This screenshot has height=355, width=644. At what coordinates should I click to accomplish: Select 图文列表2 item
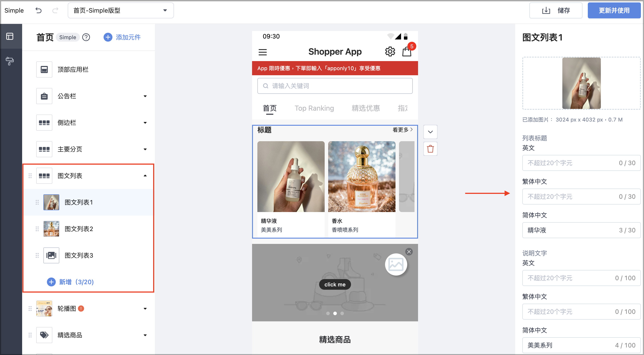coord(88,229)
